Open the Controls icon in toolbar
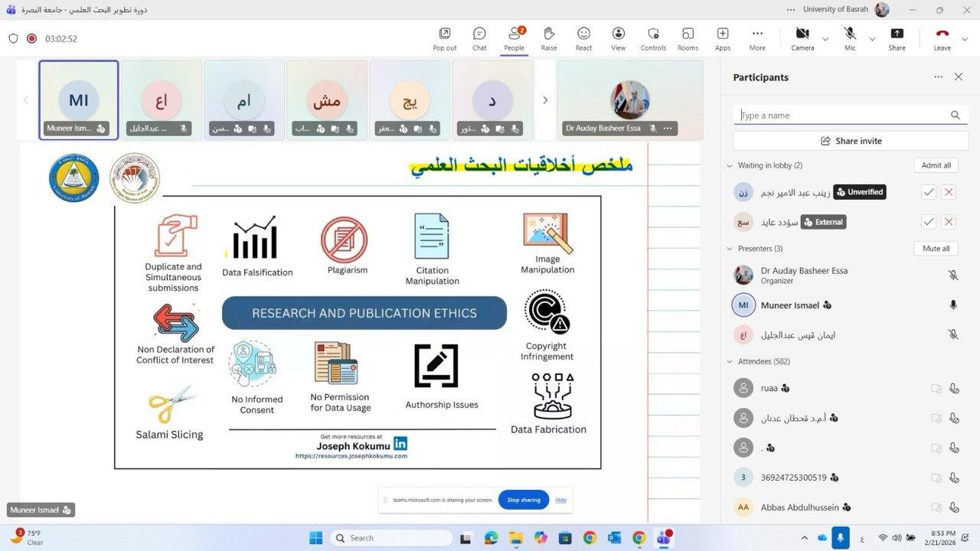This screenshot has height=551, width=980. coord(653,38)
